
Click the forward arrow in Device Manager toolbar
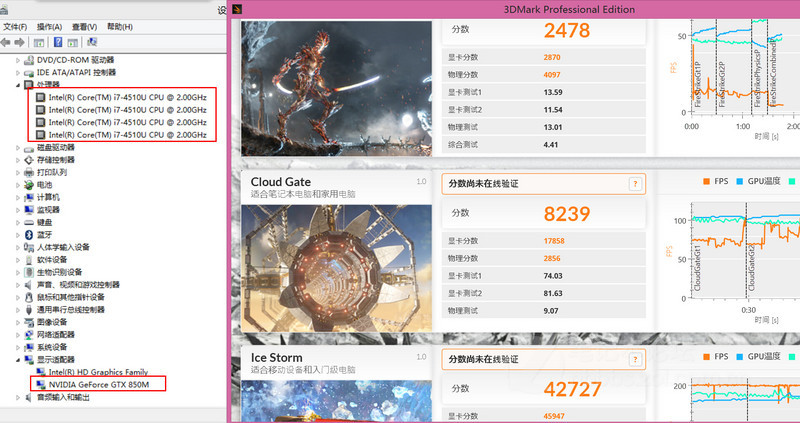[x=19, y=42]
